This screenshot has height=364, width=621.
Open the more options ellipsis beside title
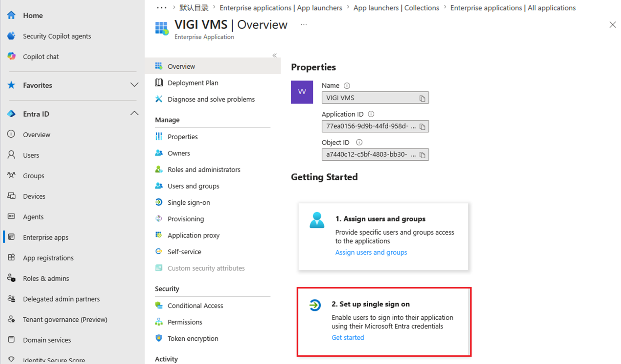click(x=304, y=25)
